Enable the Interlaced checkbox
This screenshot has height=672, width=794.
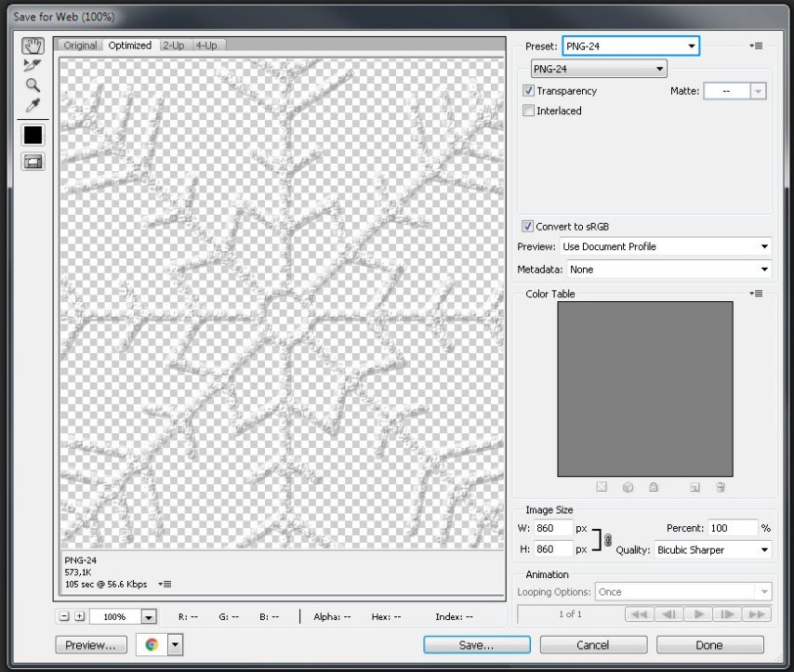528,111
